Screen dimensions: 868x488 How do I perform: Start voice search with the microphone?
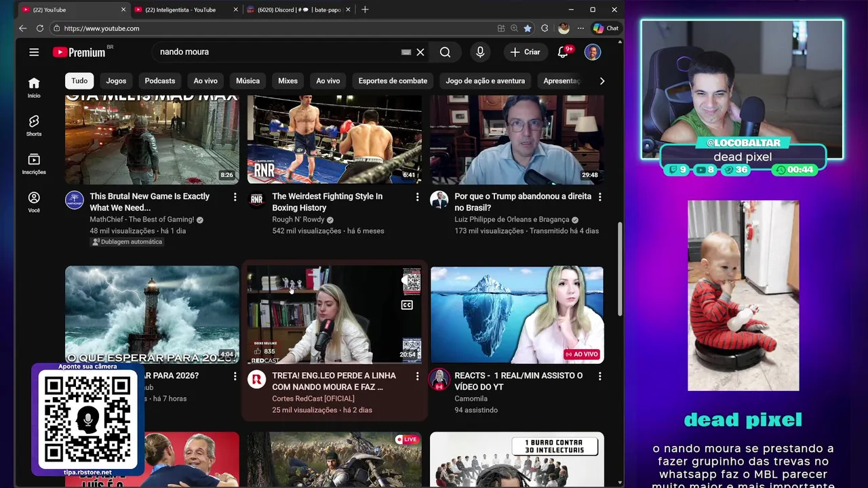tap(480, 52)
